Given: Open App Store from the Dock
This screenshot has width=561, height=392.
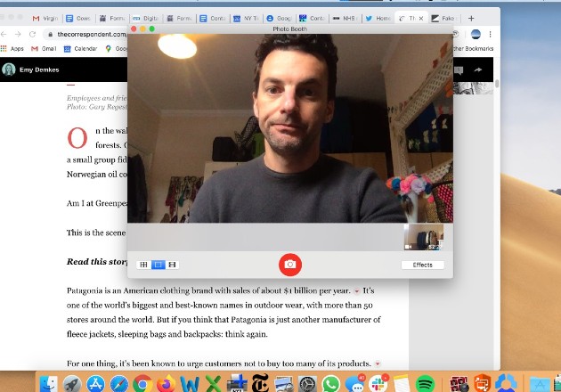Looking at the screenshot, I should (x=95, y=384).
